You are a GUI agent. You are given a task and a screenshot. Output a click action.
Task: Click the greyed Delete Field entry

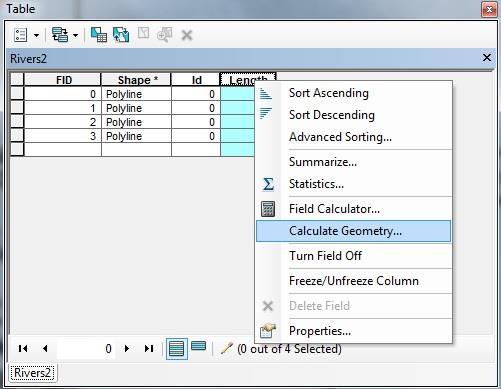[353, 306]
